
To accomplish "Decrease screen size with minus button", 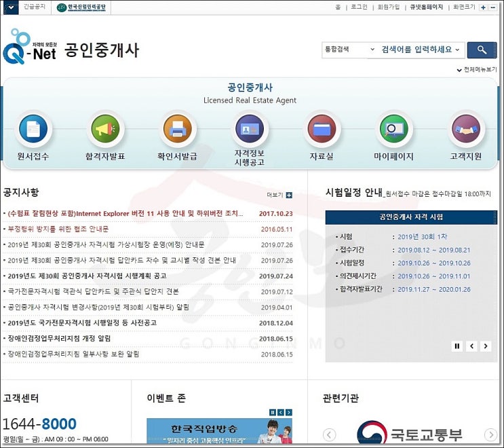I will [492, 7].
